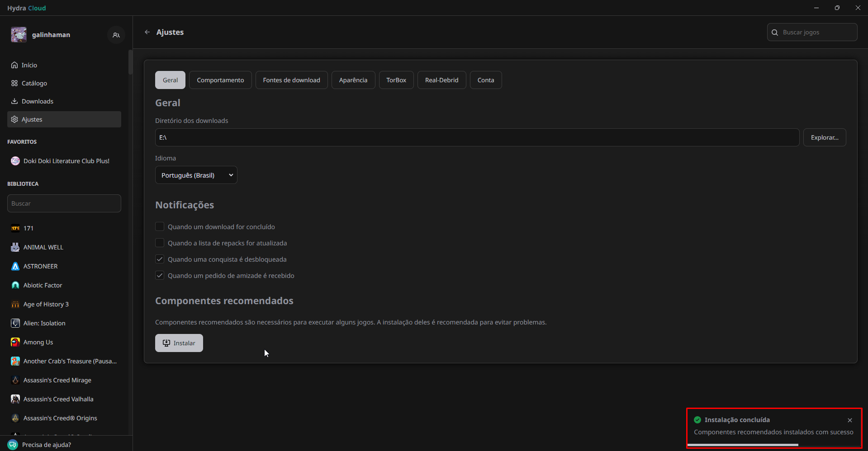Open the Among Us game icon
This screenshot has height=451, width=868.
(x=15, y=342)
